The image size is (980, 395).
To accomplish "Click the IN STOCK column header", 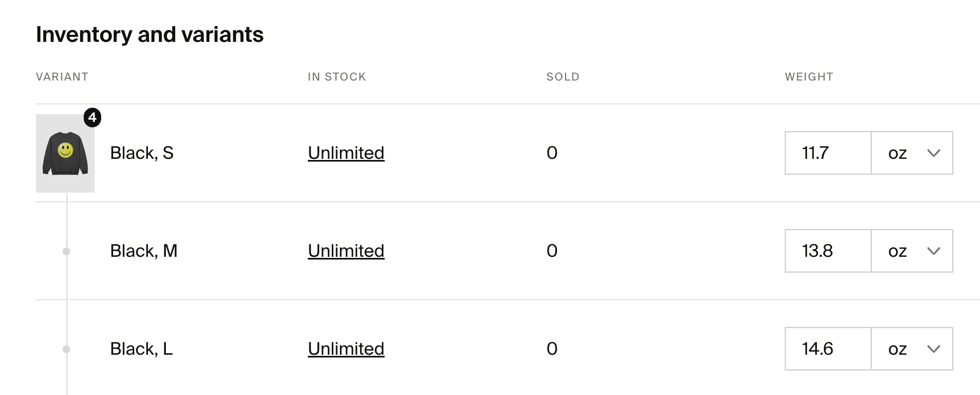I will (337, 77).
